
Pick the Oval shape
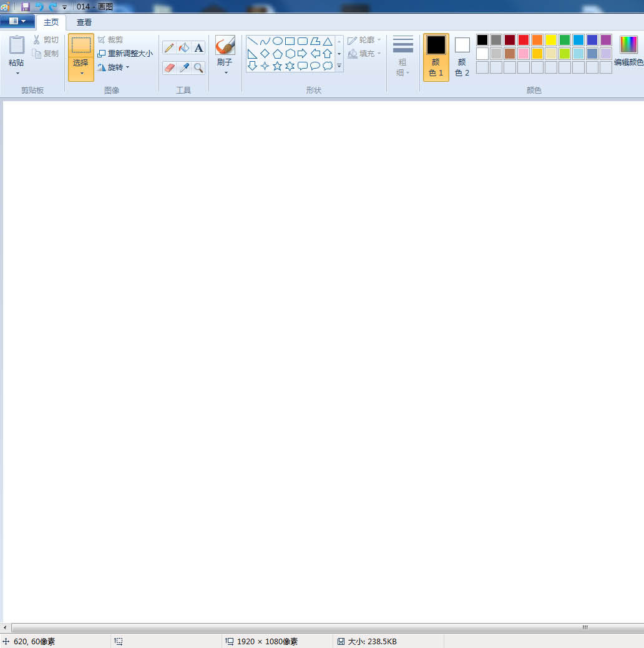tap(278, 41)
